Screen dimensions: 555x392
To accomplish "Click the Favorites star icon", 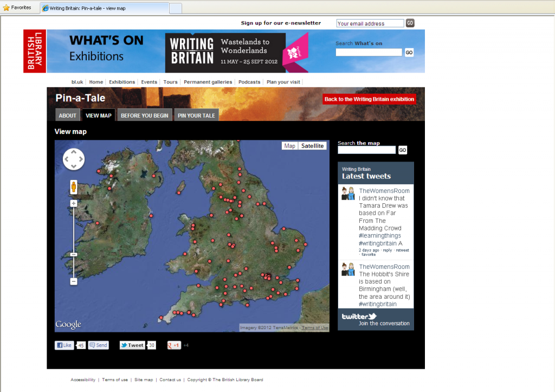I will [x=6, y=8].
